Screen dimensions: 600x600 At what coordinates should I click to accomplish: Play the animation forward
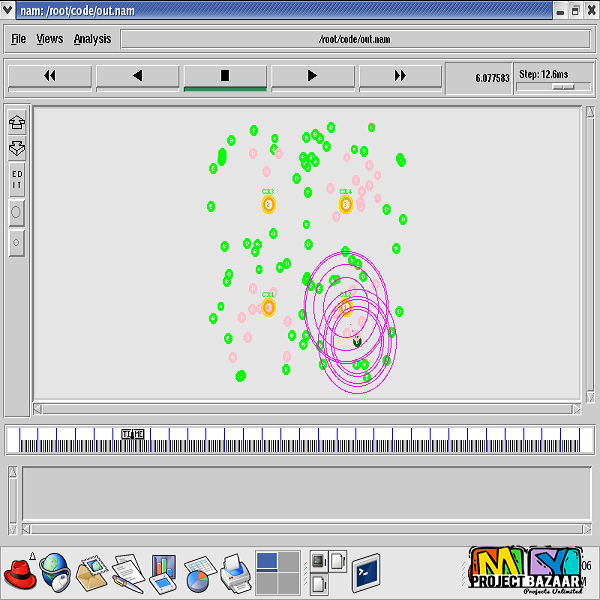[312, 76]
